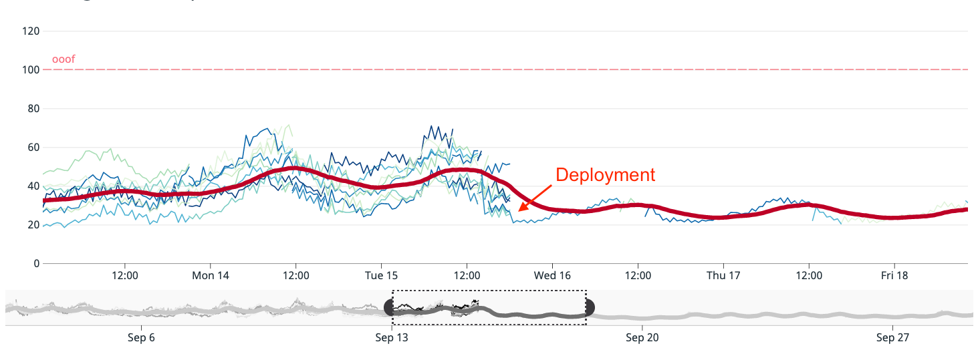
Task: Click the y-axis value 40
Action: (x=33, y=186)
